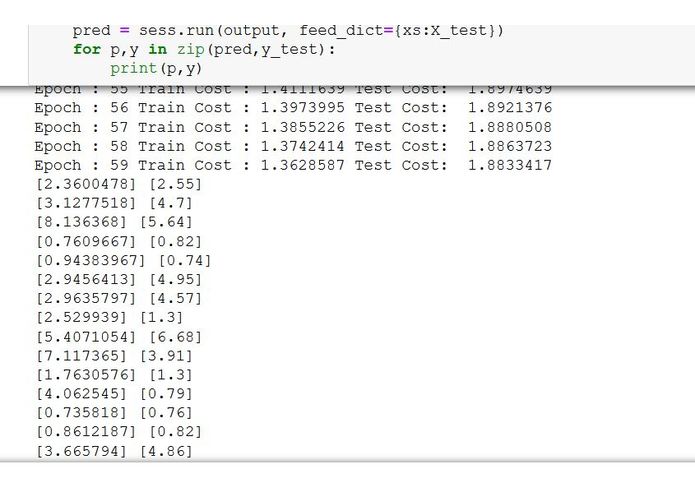Click prediction value [8.136368]
The image size is (695, 494).
(82, 222)
